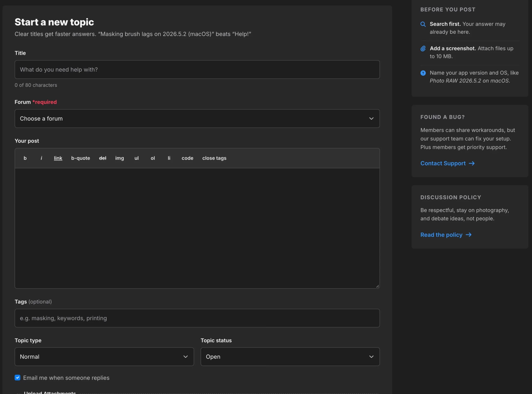Click the chevron in the Topic status selector
The height and width of the screenshot is (394, 532).
(x=371, y=357)
